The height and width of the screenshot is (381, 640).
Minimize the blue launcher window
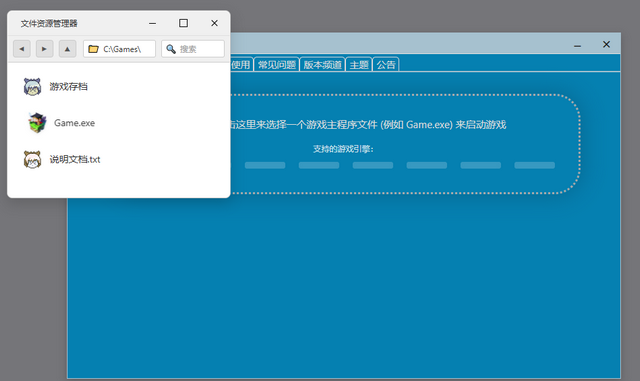coord(577,45)
